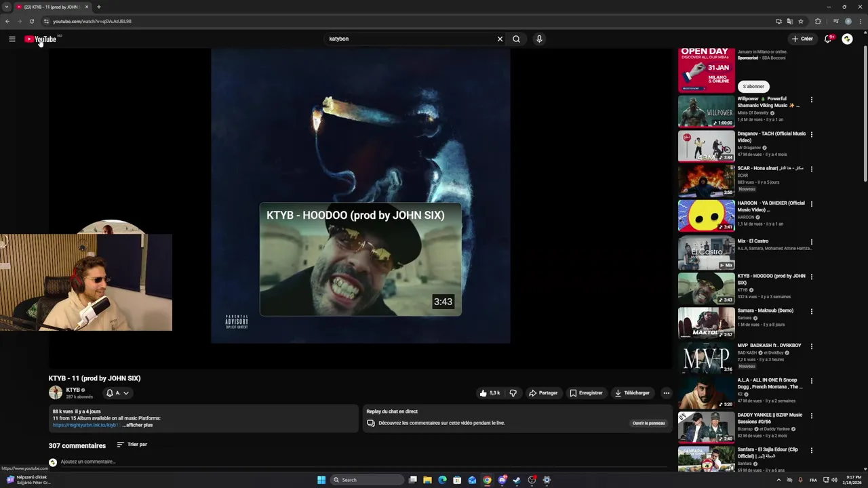Subscribe via the S'abonner button
The width and height of the screenshot is (868, 488).
(753, 86)
